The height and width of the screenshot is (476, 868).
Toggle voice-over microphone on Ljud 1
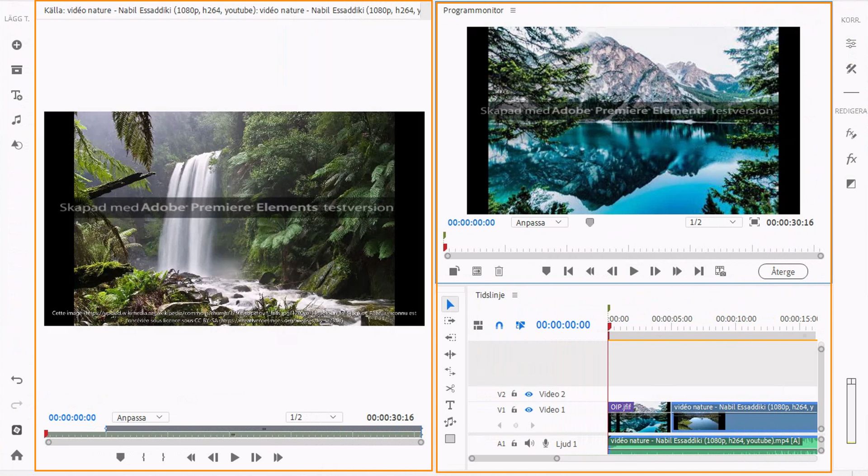(546, 443)
